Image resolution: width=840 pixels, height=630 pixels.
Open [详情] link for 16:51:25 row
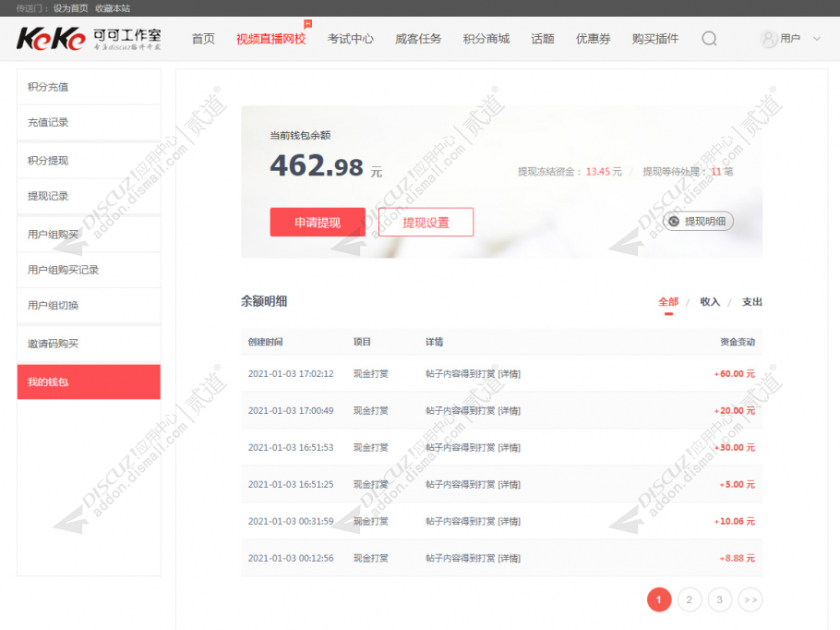pyautogui.click(x=509, y=485)
